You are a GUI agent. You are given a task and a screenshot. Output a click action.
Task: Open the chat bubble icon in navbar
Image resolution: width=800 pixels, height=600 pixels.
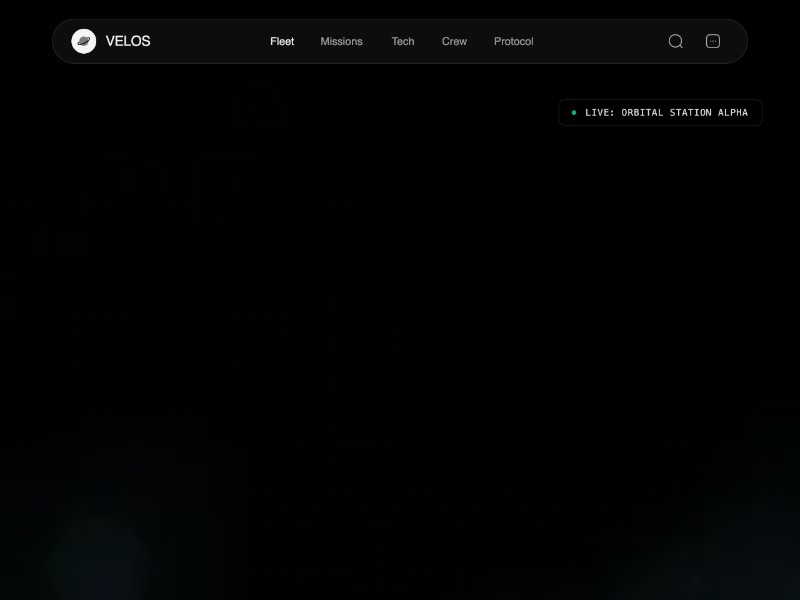[x=713, y=41]
